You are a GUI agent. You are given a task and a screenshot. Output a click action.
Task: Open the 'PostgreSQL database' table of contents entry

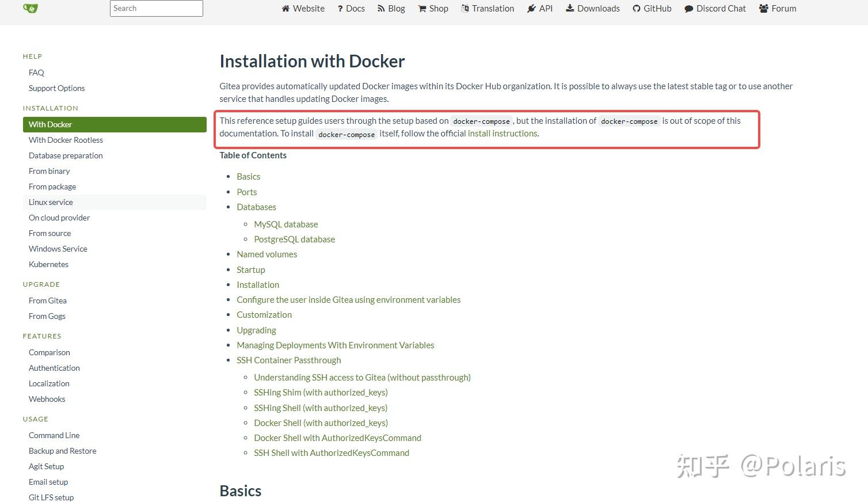coord(294,239)
